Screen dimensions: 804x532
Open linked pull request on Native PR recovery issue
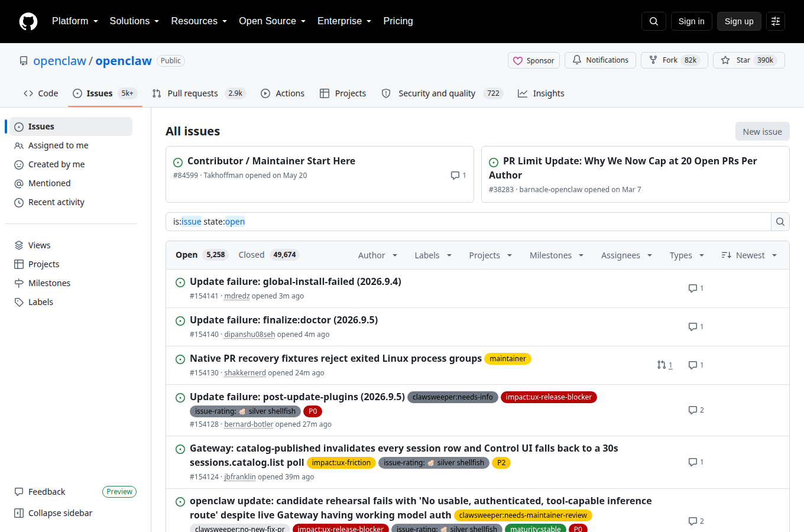(x=665, y=365)
